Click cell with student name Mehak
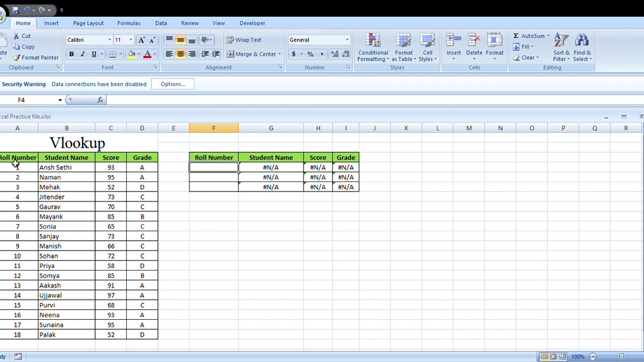Image resolution: width=644 pixels, height=362 pixels. pyautogui.click(x=66, y=187)
